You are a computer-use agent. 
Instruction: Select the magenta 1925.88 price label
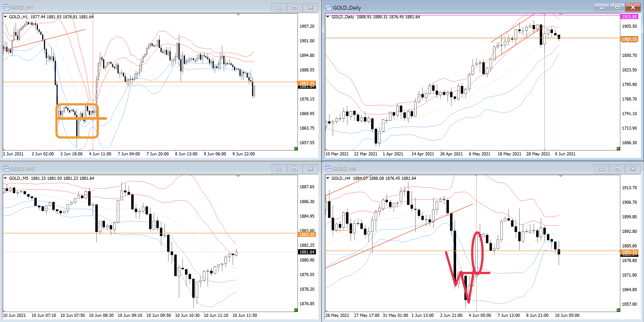629,17
